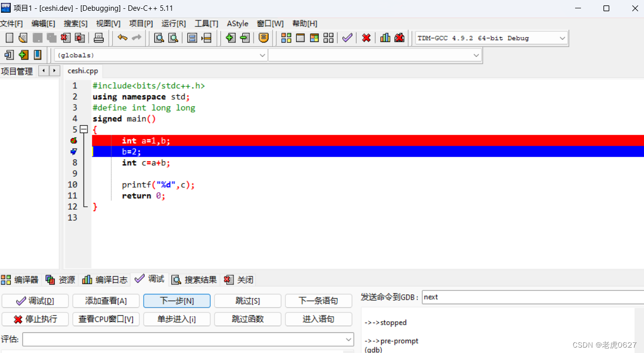Click the Profile analysis bar chart icon
The image size is (644, 353).
pos(385,38)
